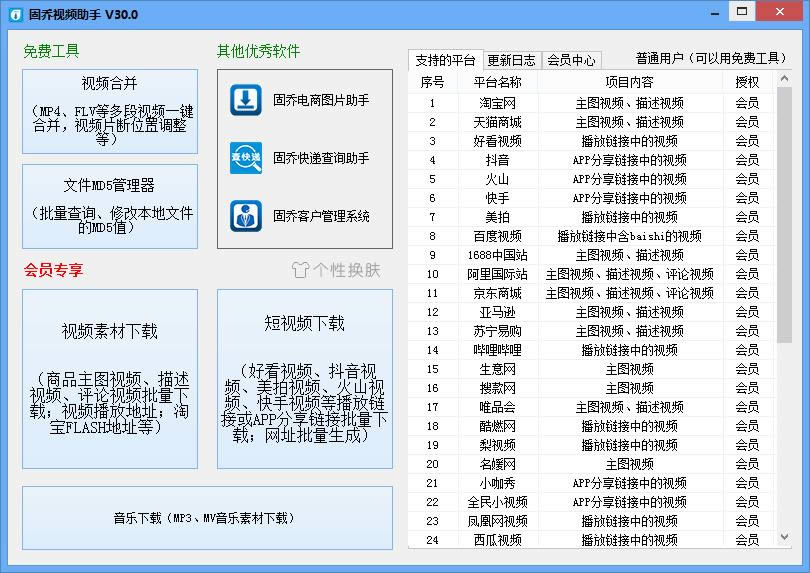
Task: Select the 小咖秀 row
Action: coord(592,483)
